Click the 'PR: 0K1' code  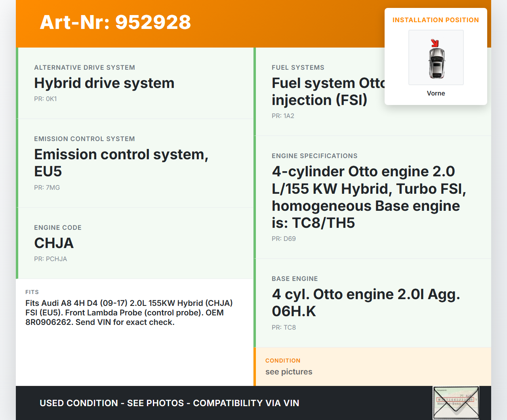[46, 99]
